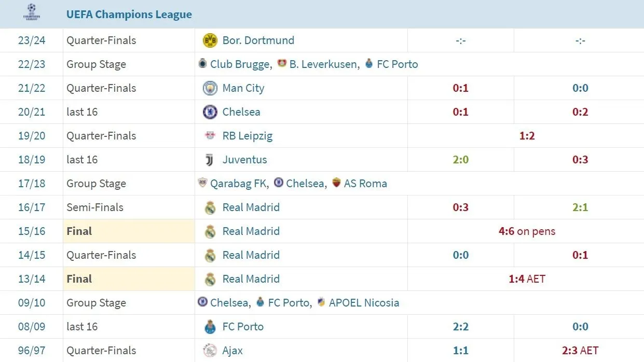Open the UEFA Champions League header link

pyautogui.click(x=129, y=14)
